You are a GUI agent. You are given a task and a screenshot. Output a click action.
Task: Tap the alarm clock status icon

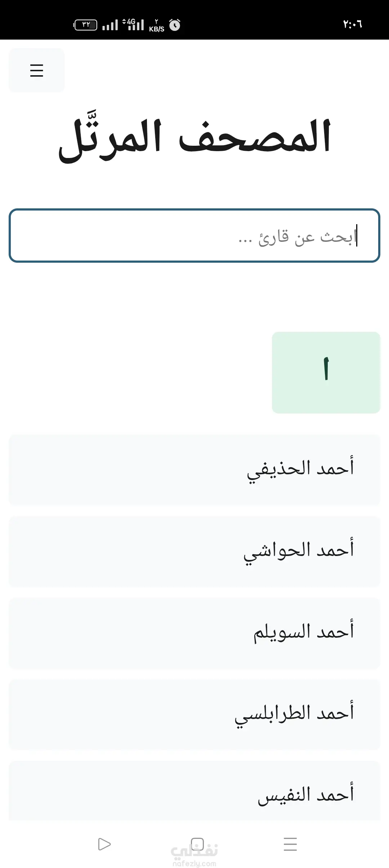175,25
